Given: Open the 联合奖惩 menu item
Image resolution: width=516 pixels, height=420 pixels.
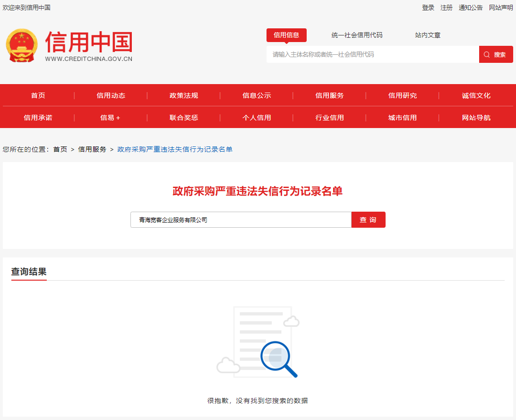Looking at the screenshot, I should click(x=184, y=118).
